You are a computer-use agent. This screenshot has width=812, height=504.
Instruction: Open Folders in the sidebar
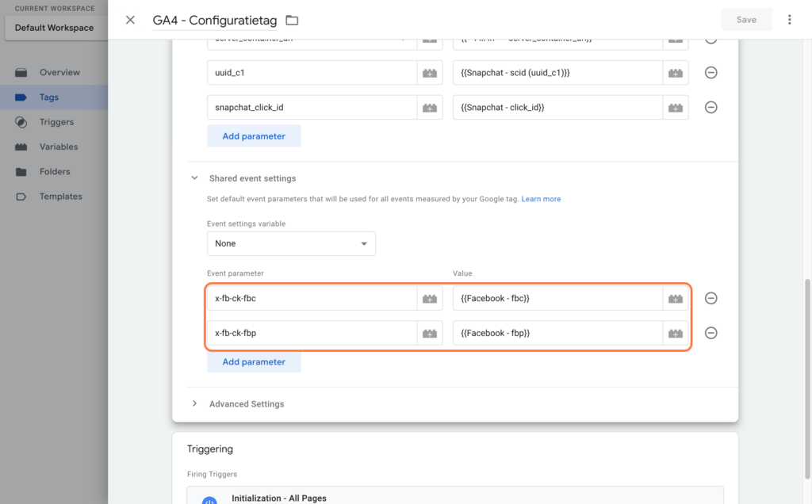54,172
